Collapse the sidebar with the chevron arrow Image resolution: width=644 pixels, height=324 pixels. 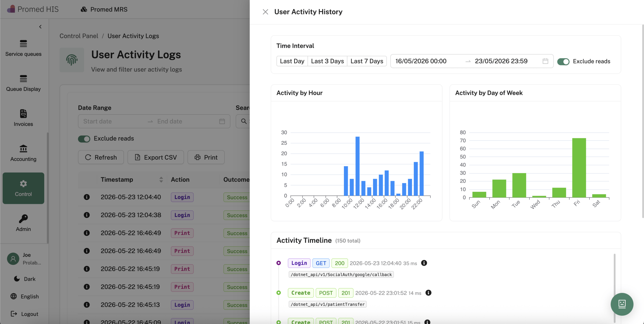click(x=40, y=27)
